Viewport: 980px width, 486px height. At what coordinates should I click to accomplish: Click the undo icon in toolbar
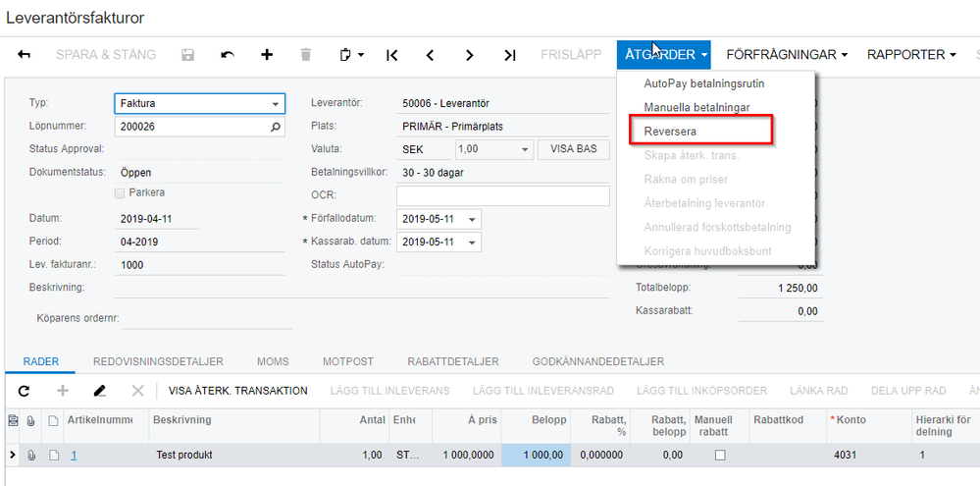pos(228,55)
